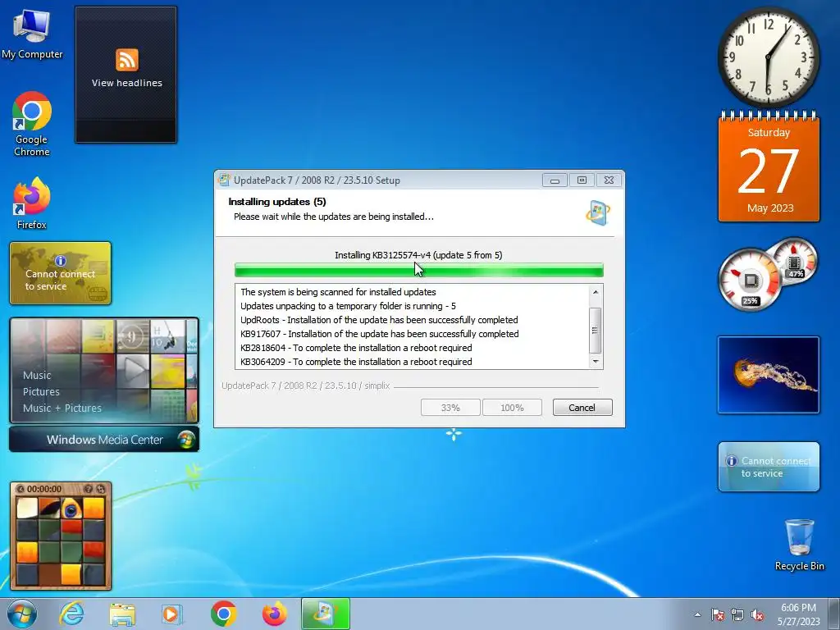
Task: Click the puzzle gadget show picture question icon
Action: pyautogui.click(x=89, y=489)
